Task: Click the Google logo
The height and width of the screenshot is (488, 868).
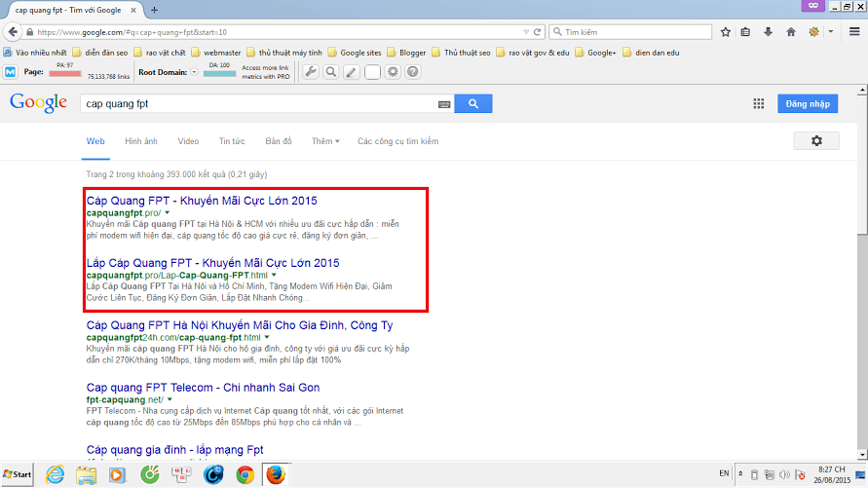Action: (38, 103)
